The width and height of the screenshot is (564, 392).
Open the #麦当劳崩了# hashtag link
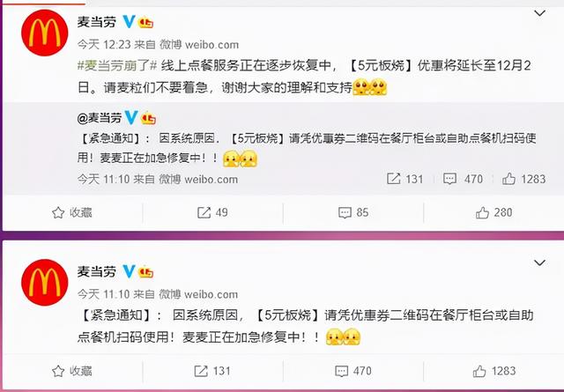click(117, 66)
